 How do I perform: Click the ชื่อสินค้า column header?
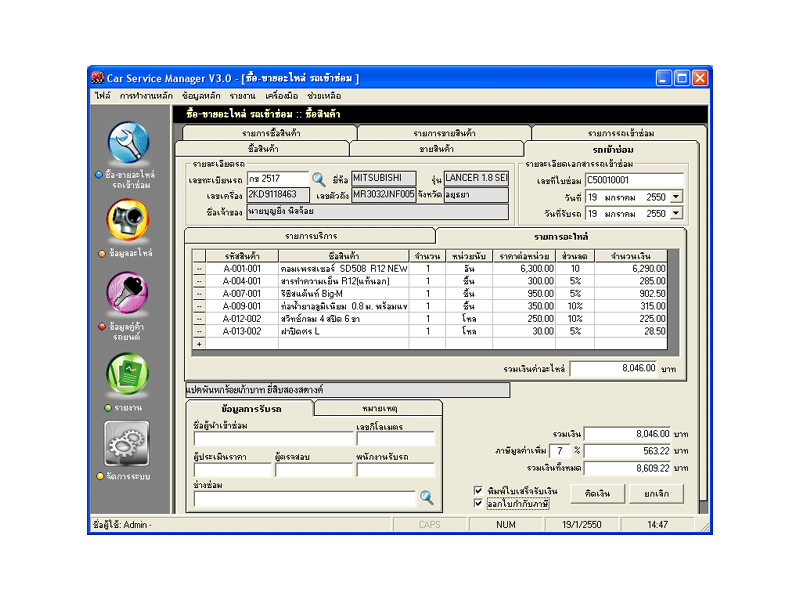coord(343,256)
